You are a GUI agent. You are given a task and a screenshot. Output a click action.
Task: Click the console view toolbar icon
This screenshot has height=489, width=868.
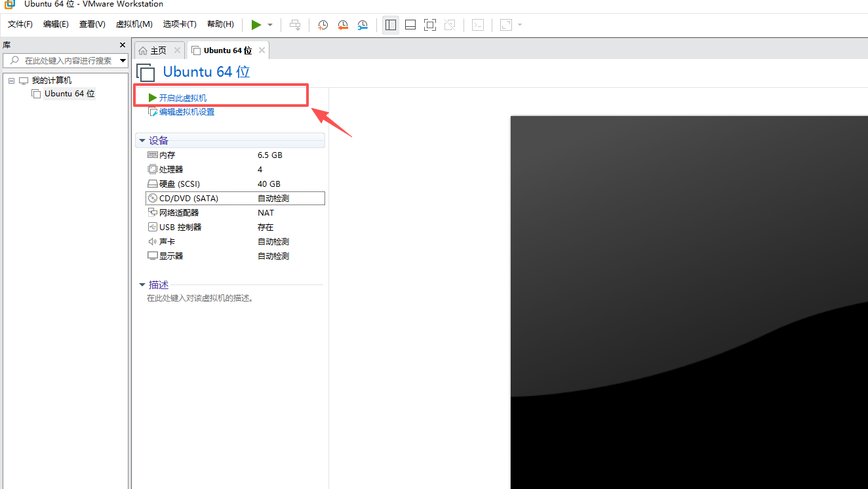click(479, 25)
